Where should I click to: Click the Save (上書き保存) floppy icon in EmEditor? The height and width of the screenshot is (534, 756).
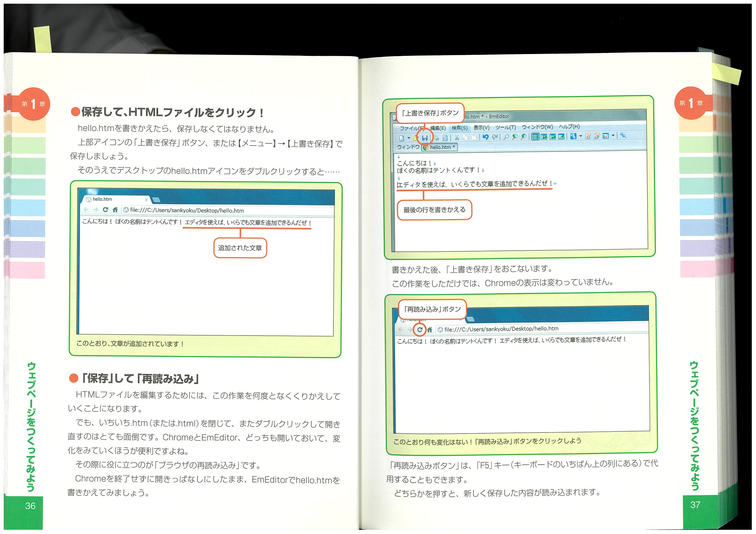pos(425,138)
